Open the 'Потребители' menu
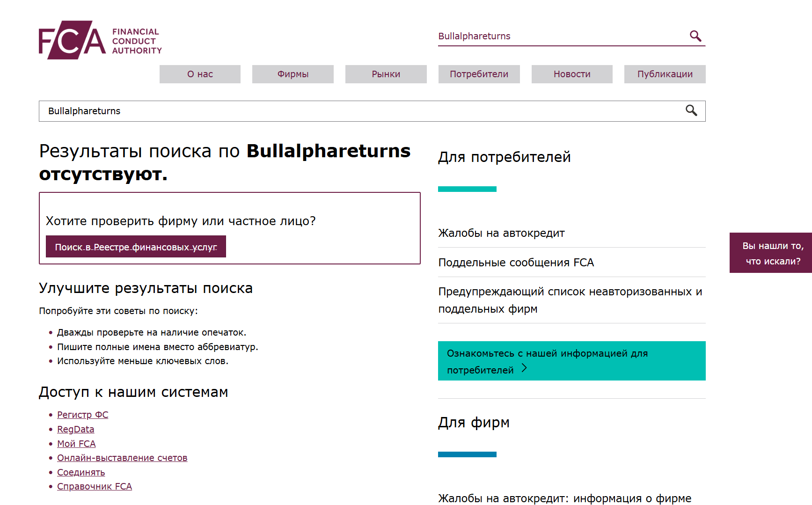The width and height of the screenshot is (812, 505). pyautogui.click(x=479, y=74)
